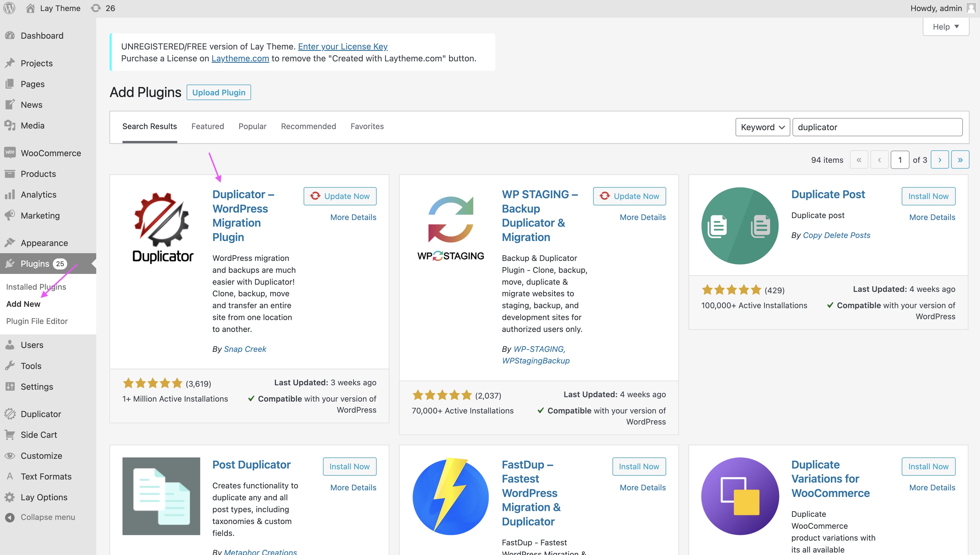Jump to last page of results
980x555 pixels.
[960, 160]
